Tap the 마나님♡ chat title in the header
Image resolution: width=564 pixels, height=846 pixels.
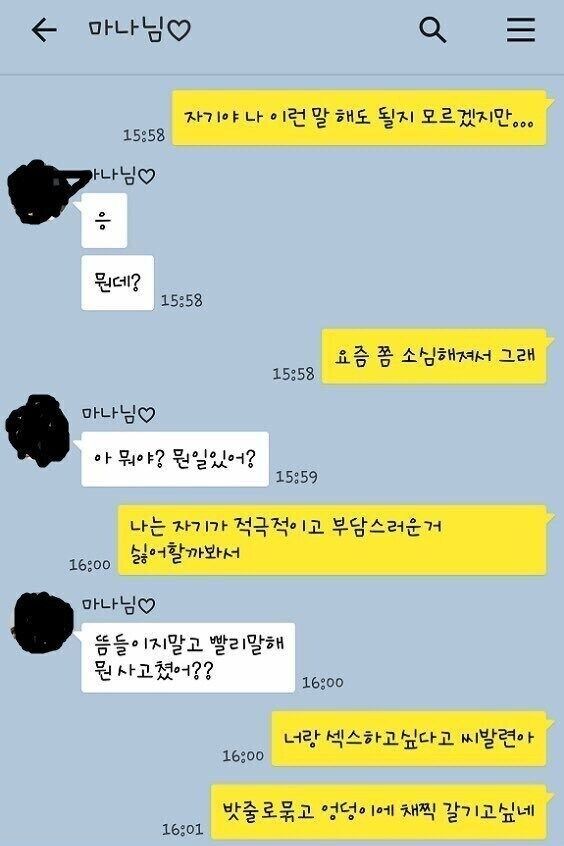tap(139, 30)
